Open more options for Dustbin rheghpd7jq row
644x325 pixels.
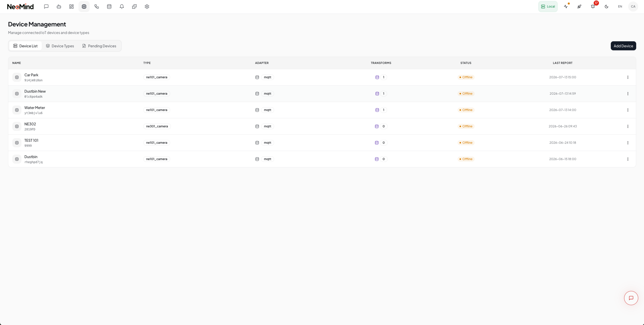pyautogui.click(x=628, y=159)
